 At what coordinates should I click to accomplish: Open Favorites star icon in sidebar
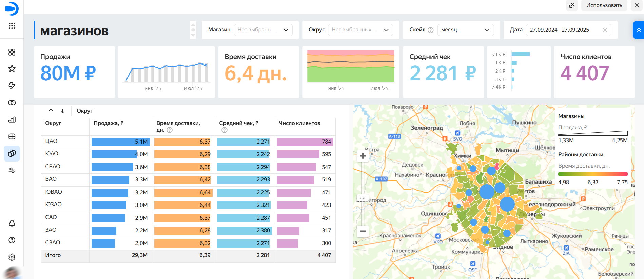[12, 69]
